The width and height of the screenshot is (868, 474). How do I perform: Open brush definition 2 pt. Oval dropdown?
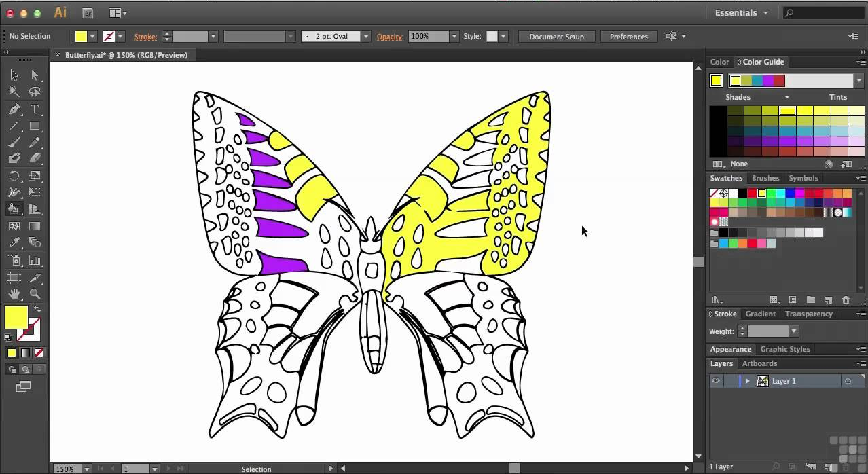[x=366, y=37]
